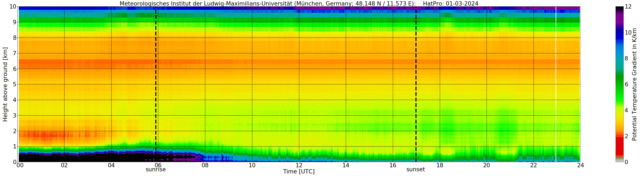Viewport: 644px width, 176px height.
Task: Click the red segment of the colorbar
Action: tap(619, 146)
